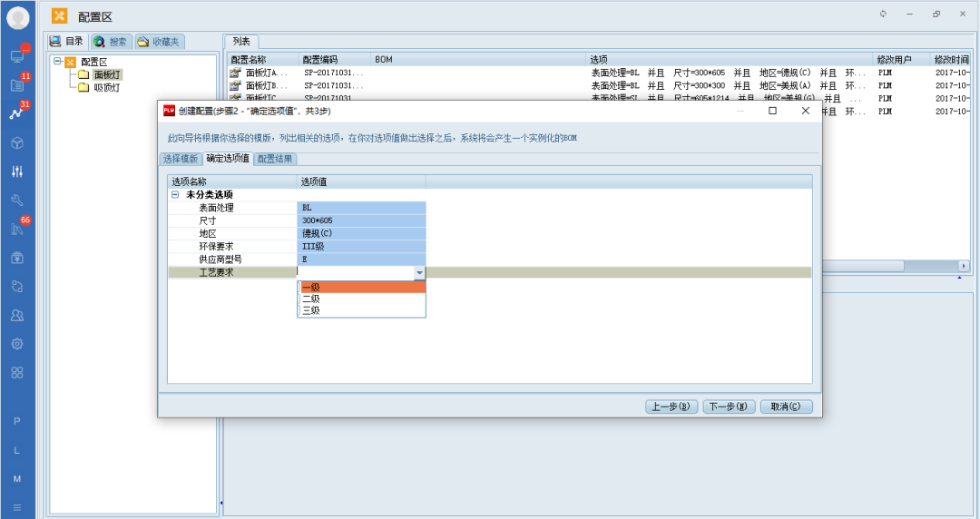This screenshot has width=980, height=519.
Task: Open the four-squares grid icon in the sidebar
Action: pyautogui.click(x=17, y=373)
